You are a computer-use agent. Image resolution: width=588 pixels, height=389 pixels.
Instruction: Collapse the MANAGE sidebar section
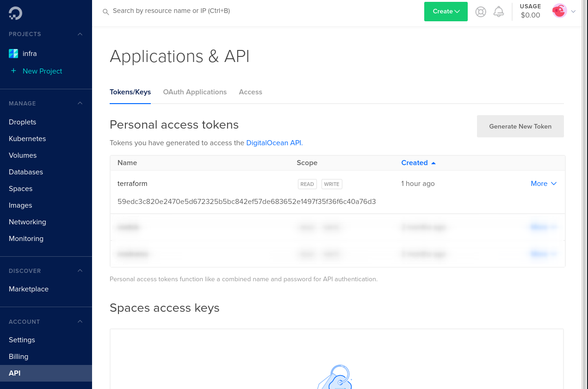tap(80, 103)
